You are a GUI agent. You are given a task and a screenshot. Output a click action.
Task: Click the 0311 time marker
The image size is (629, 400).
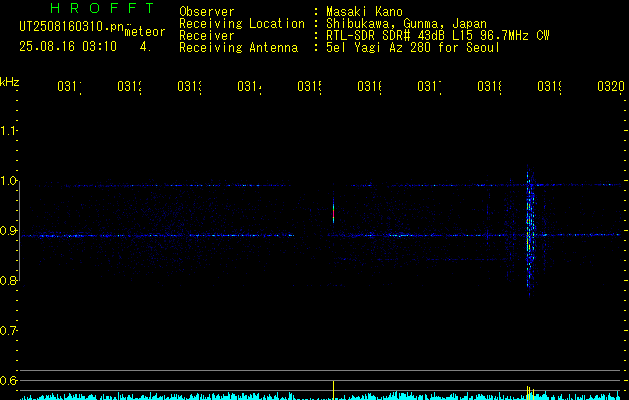69,86
